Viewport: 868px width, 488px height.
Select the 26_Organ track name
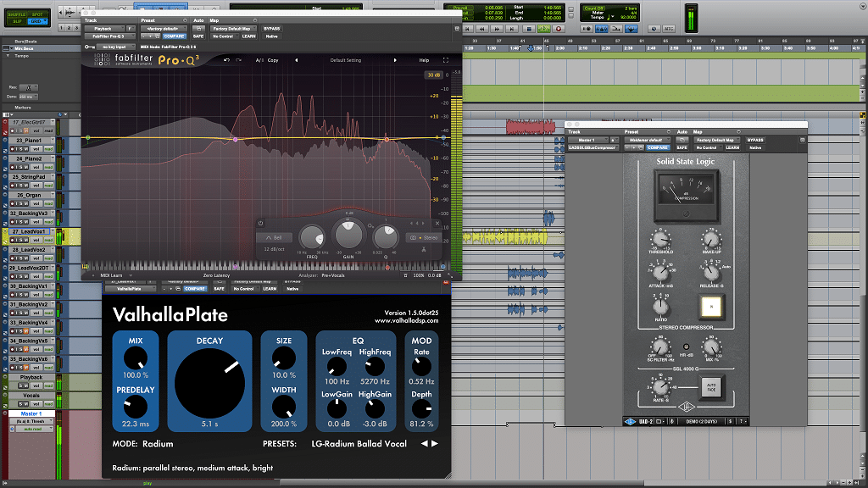point(31,196)
